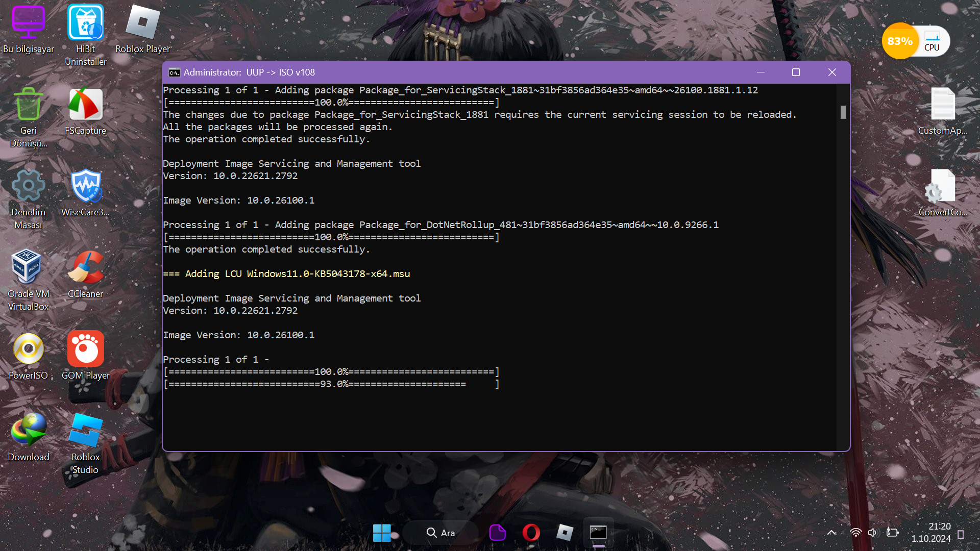Click the Ara search box
980x551 pixels.
[441, 533]
